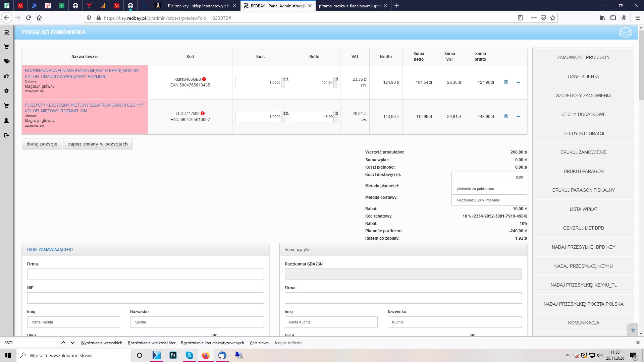The height and width of the screenshot is (362, 644).
Task: Delete the KMNS466GB3 product row with trash icon
Action: coord(506,82)
